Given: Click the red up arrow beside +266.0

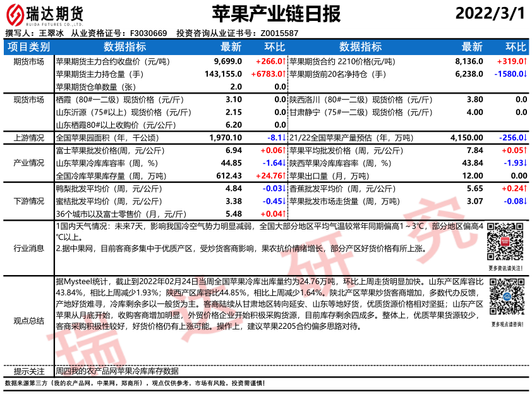Looking at the screenshot, I should click(286, 61).
